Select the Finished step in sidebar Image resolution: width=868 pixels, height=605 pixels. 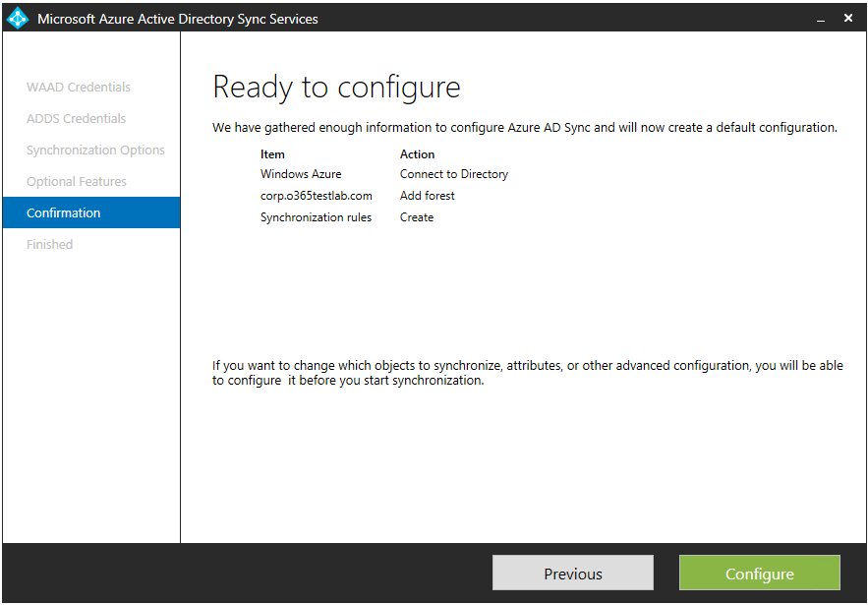50,244
